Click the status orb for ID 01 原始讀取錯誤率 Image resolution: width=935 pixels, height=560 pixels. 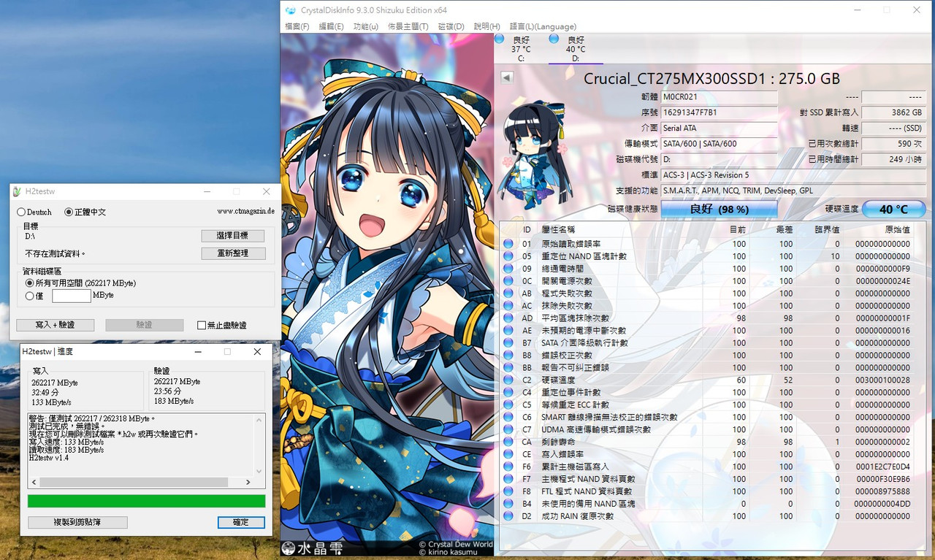pyautogui.click(x=508, y=244)
